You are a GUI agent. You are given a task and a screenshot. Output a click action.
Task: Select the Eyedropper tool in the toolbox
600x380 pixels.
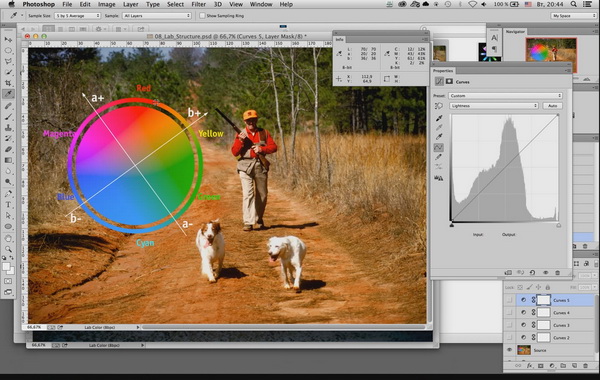(8, 94)
